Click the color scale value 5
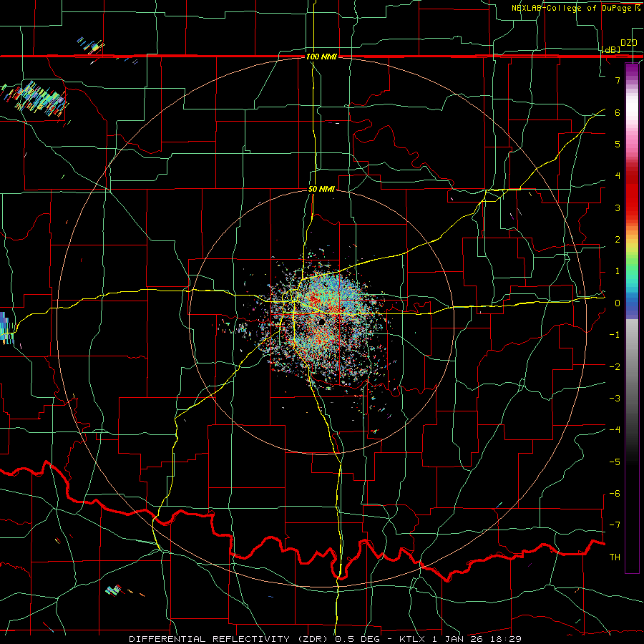Screen dimensions: 644x644 tap(618, 144)
